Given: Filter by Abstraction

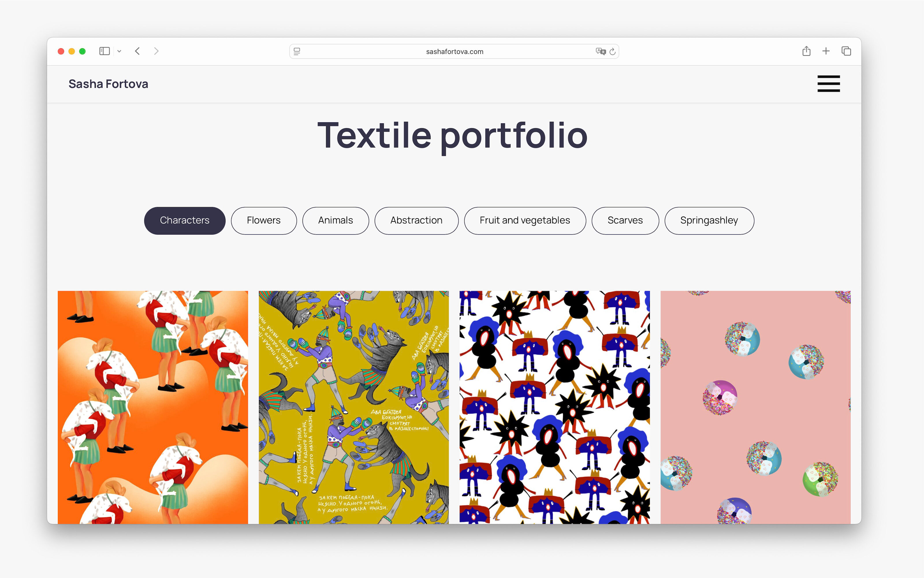Looking at the screenshot, I should (416, 221).
